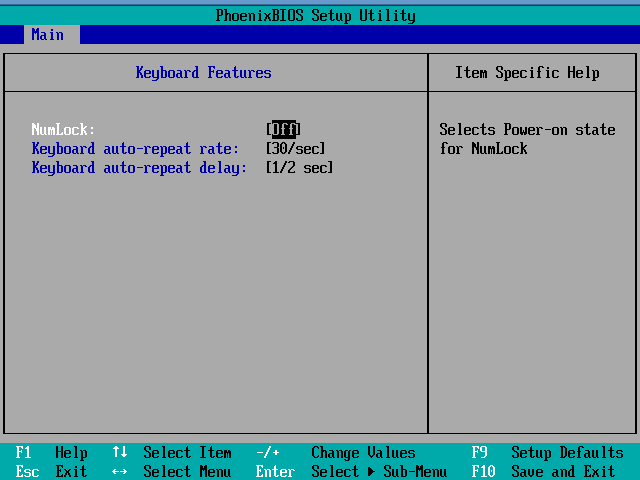This screenshot has height=480, width=640.
Task: Click the PhoenixBIOS Setup Utility title
Action: [x=316, y=16]
